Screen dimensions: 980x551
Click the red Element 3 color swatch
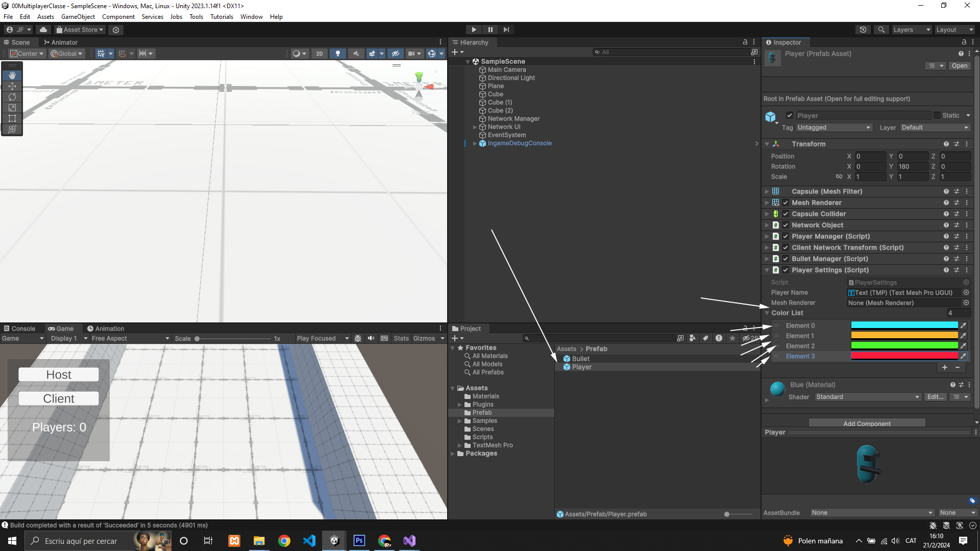[904, 356]
